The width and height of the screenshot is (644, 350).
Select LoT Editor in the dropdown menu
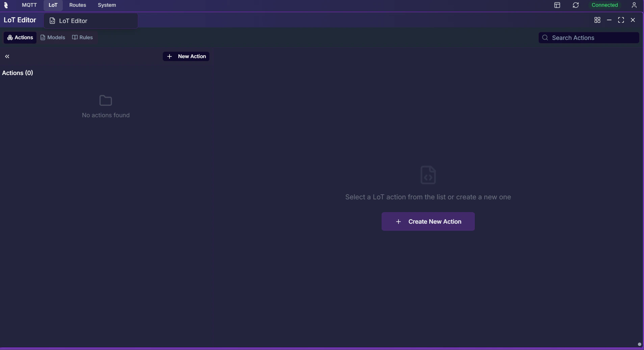[x=91, y=21]
